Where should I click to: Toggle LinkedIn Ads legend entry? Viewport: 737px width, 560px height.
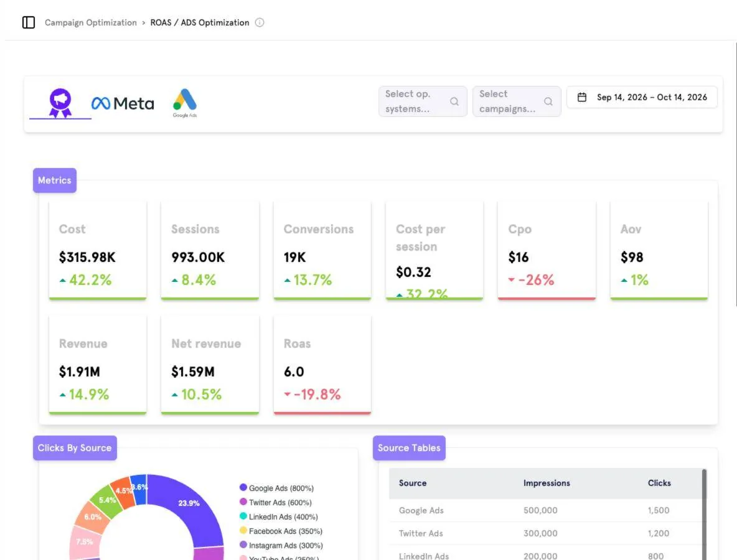(279, 517)
